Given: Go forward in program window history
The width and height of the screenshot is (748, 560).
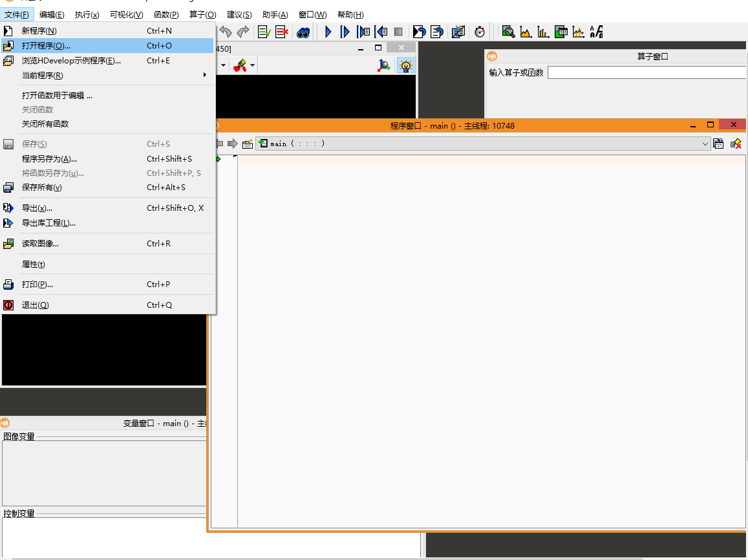Looking at the screenshot, I should click(x=232, y=144).
